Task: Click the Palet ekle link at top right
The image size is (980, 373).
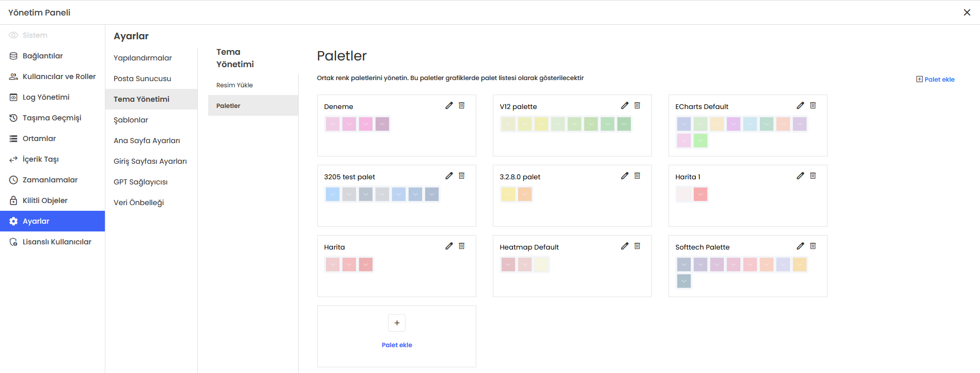Action: tap(936, 80)
